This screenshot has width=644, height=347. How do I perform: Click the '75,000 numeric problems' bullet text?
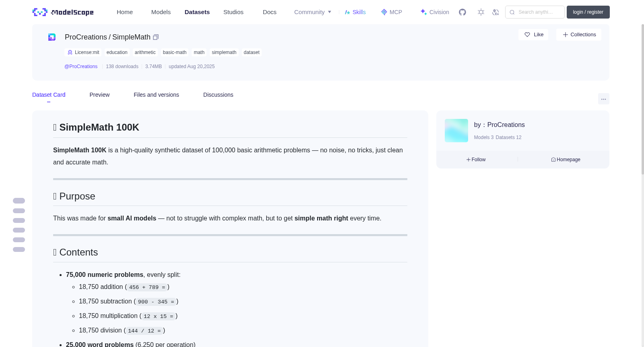coord(105,275)
